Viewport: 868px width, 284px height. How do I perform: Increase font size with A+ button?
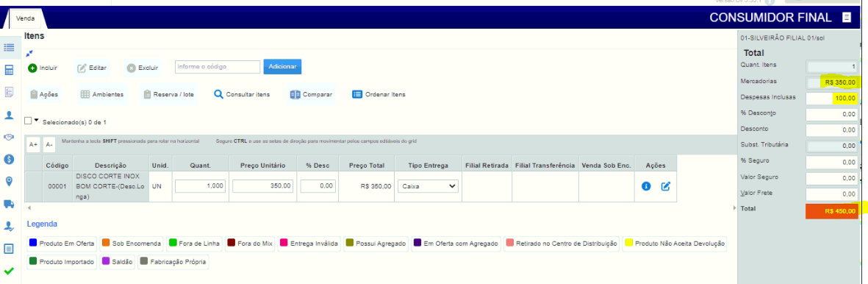[x=32, y=144]
